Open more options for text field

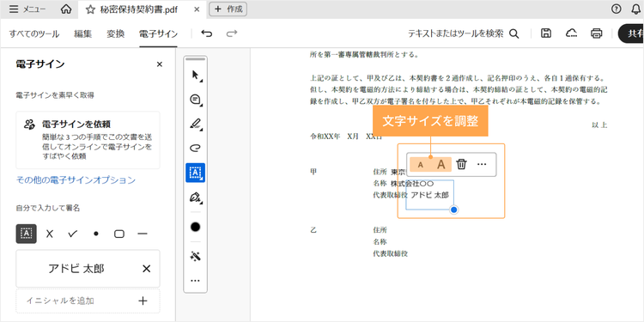[x=482, y=164]
